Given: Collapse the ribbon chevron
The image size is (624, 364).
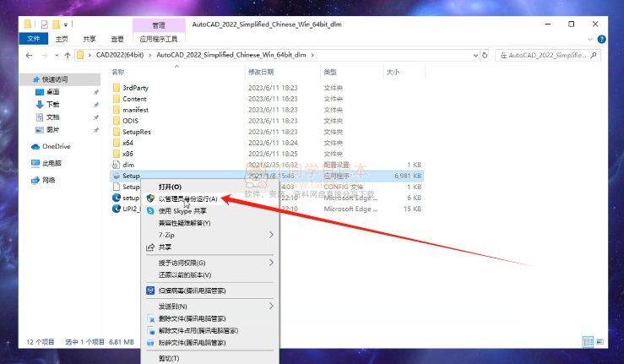Looking at the screenshot, I should (590, 39).
